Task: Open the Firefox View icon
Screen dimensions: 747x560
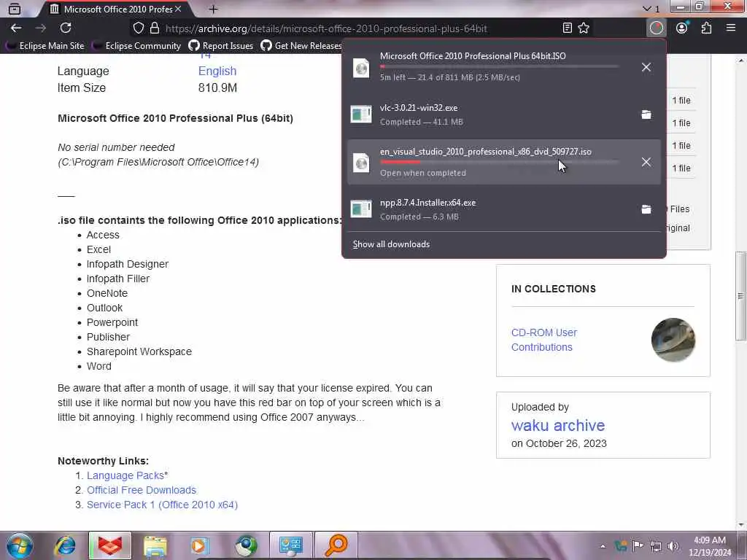Action: [x=15, y=9]
